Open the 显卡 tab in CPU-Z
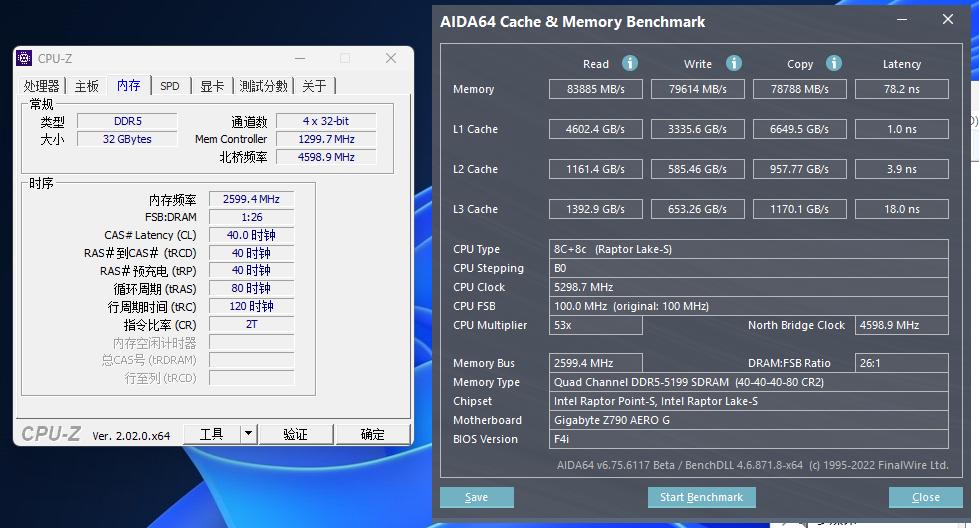 [212, 86]
